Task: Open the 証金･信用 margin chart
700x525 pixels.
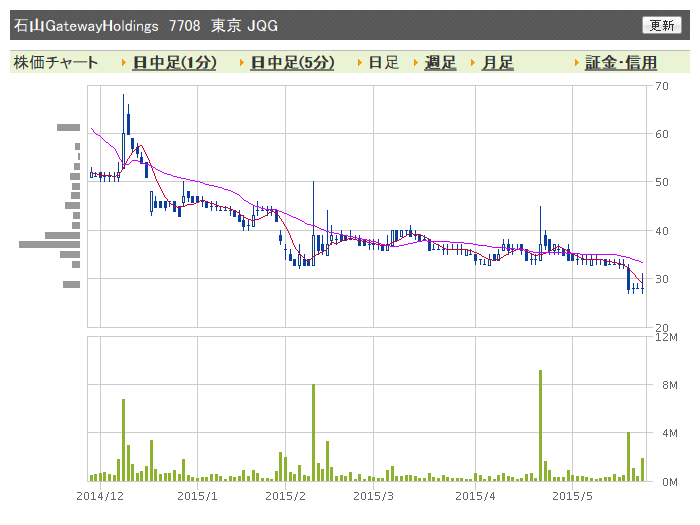Action: click(621, 62)
